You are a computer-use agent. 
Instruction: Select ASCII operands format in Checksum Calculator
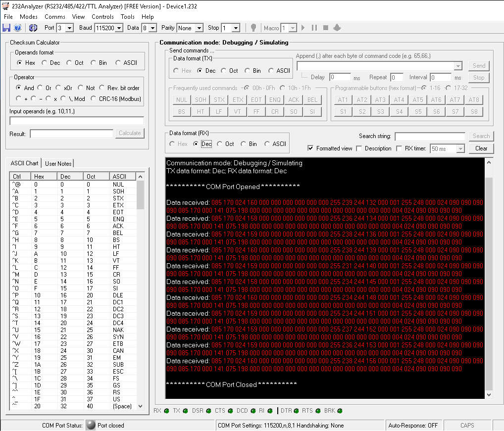coord(118,63)
